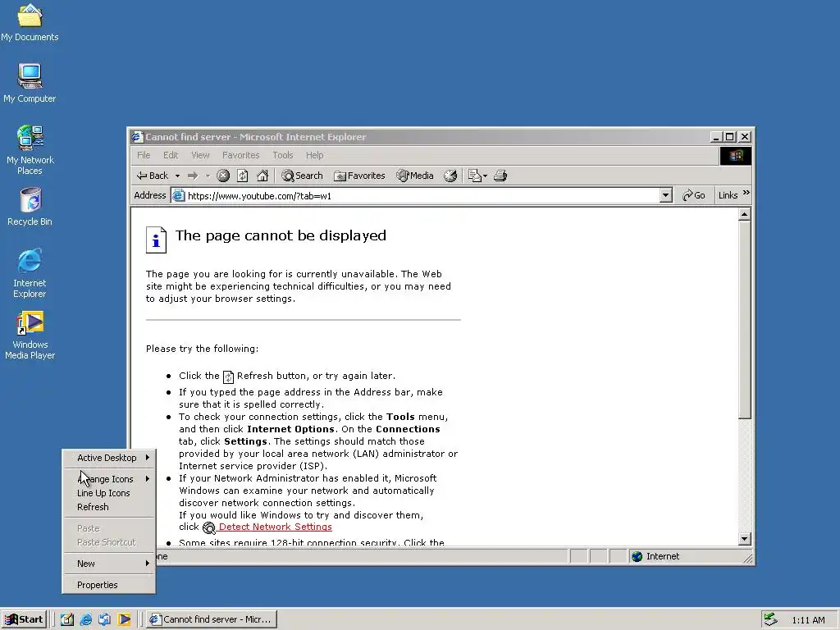Image resolution: width=840 pixels, height=630 pixels.
Task: Launch Media Player from quick launch
Action: click(x=124, y=619)
